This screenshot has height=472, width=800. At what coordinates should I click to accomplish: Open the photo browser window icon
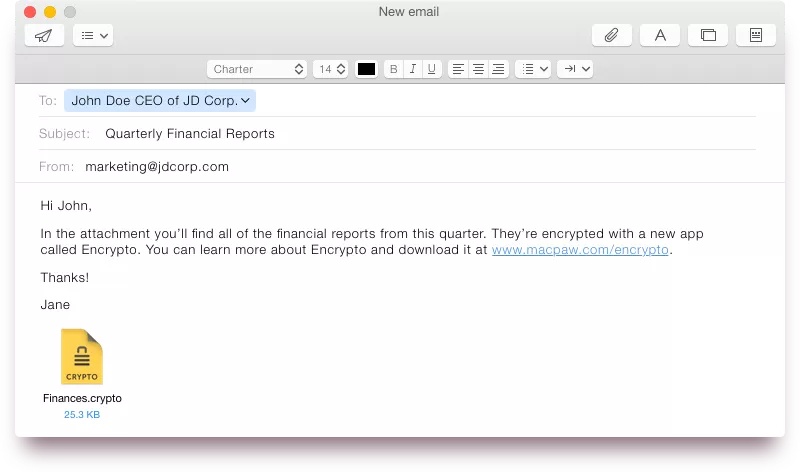[708, 35]
